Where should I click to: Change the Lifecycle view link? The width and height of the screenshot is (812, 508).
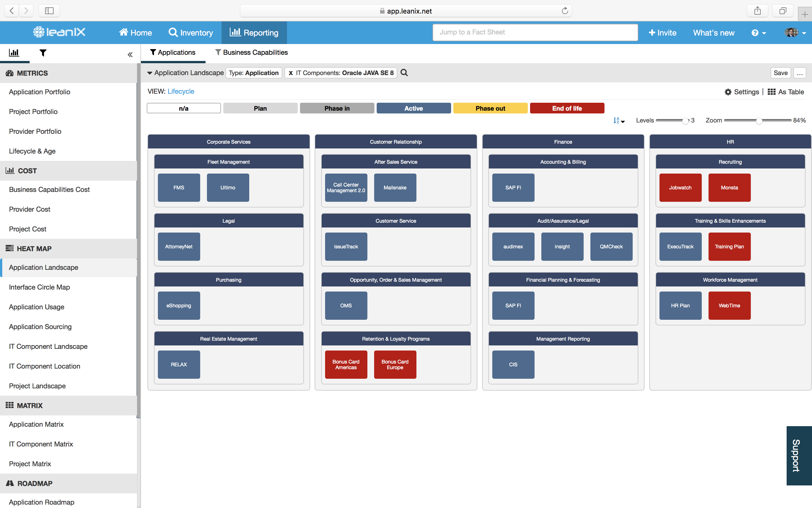(x=181, y=91)
